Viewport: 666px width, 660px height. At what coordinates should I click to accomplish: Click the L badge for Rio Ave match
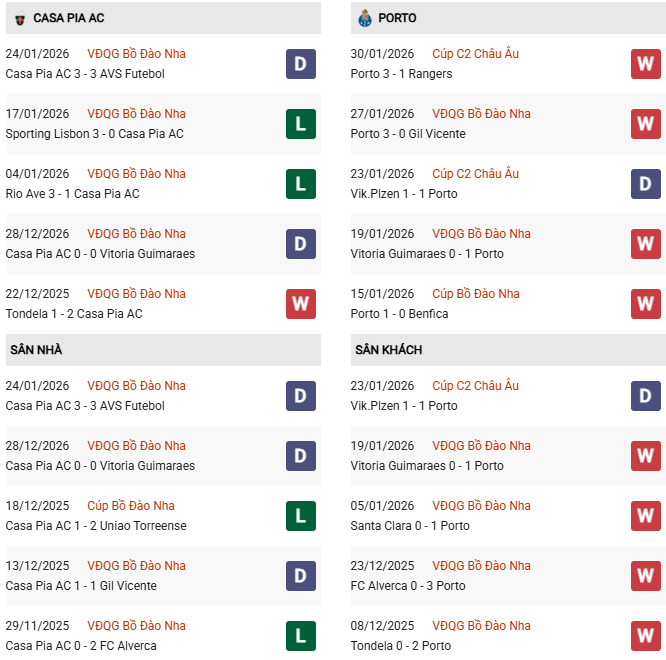[x=300, y=184]
